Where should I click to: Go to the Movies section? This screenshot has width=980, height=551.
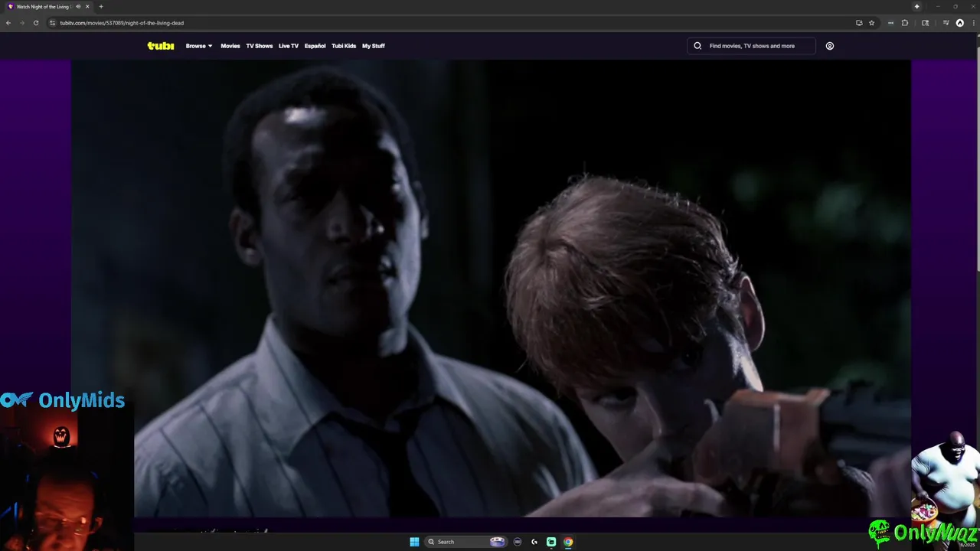pyautogui.click(x=230, y=46)
